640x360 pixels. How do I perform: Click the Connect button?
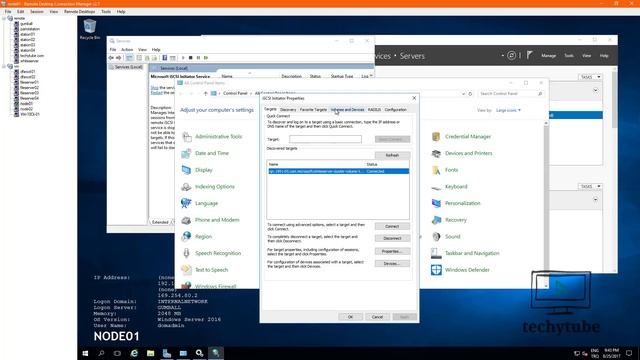coord(392,227)
